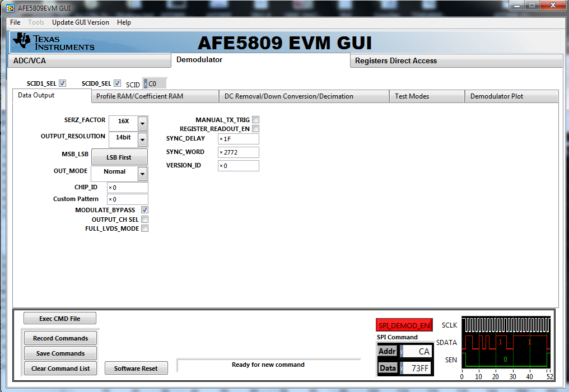Click the AFE5809 EVM GUI banner title

click(x=285, y=43)
